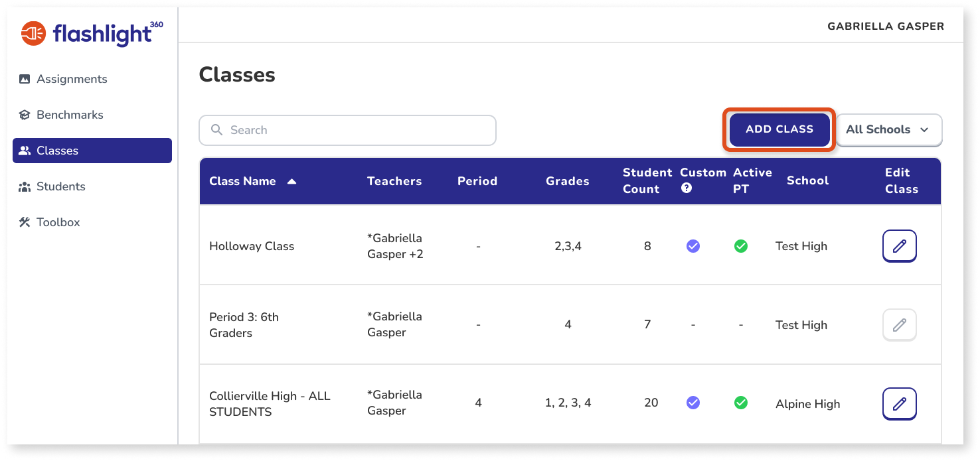
Task: Sort by Class Name arrow
Action: [291, 181]
